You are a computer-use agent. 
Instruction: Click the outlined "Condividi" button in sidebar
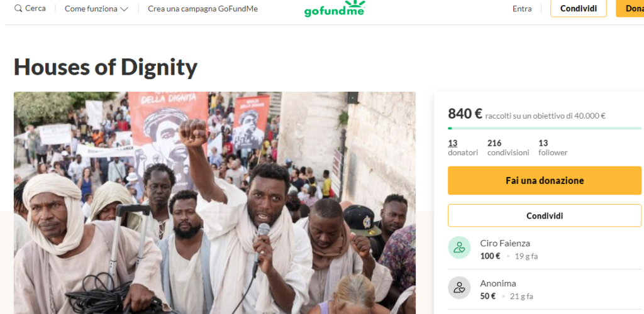point(545,215)
